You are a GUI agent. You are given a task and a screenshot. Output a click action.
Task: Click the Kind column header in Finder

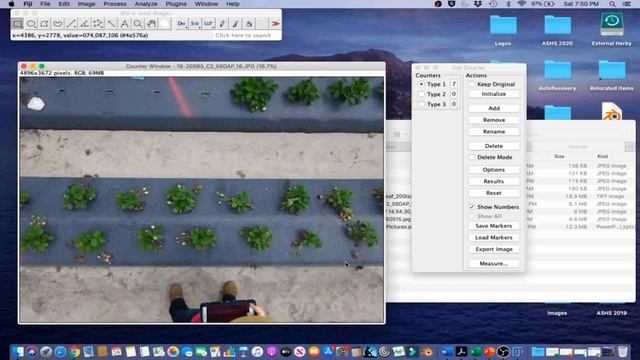602,156
